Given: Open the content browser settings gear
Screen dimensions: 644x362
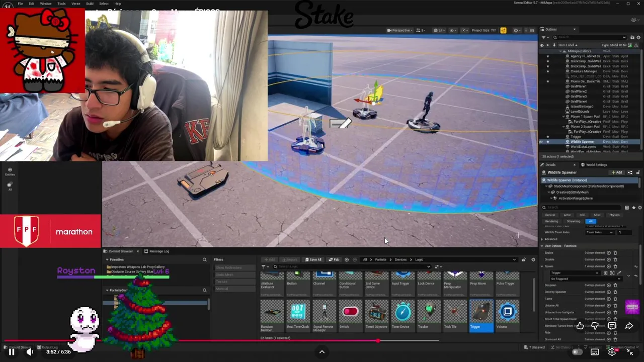Looking at the screenshot, I should [x=533, y=259].
